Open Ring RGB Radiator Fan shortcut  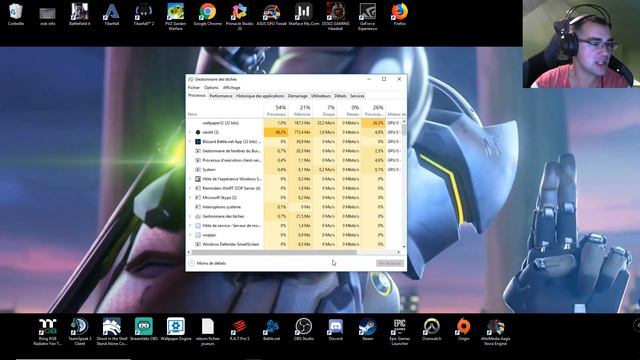coord(47,332)
